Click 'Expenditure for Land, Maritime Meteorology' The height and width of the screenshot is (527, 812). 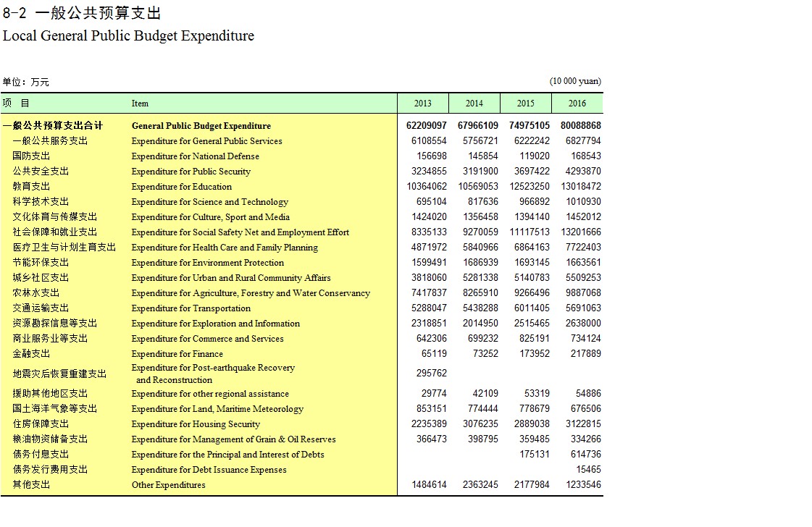(217, 409)
